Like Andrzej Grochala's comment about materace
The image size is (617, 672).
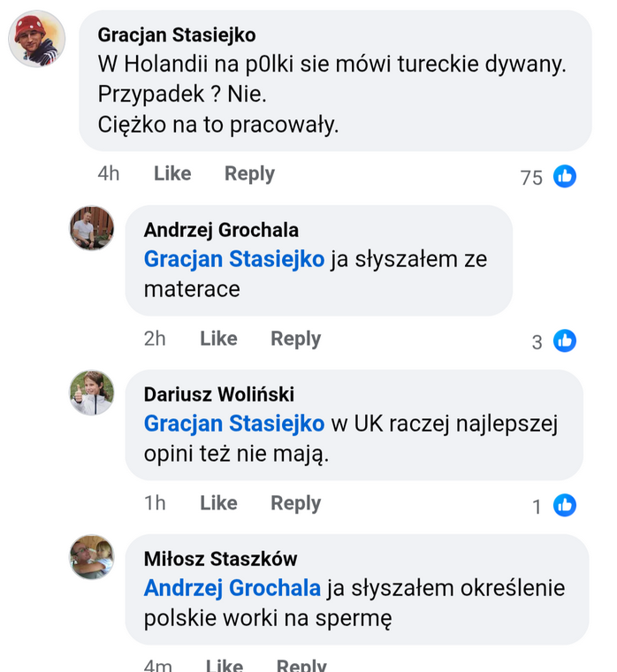tap(218, 339)
